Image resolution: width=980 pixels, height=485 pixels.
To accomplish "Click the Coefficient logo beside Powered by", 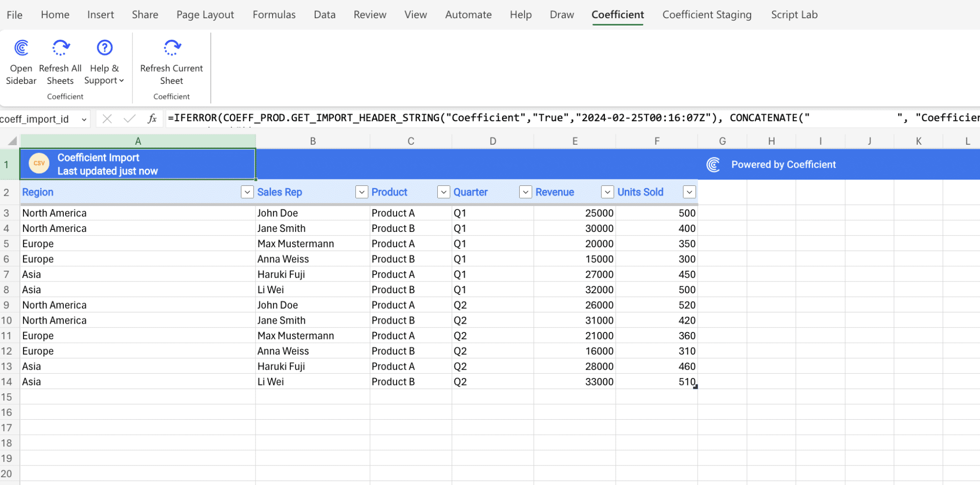I will (x=713, y=165).
